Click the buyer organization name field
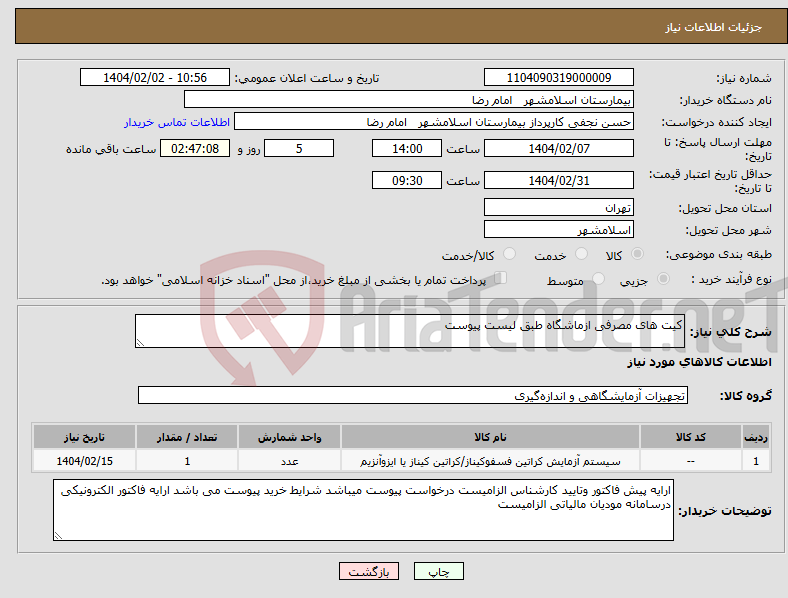788x598 pixels. click(409, 99)
